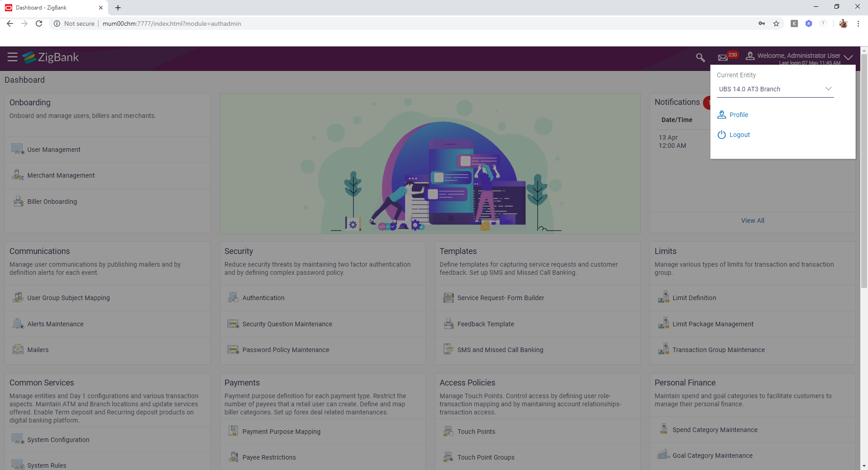Click the User Management icon
The image size is (868, 470).
(18, 149)
